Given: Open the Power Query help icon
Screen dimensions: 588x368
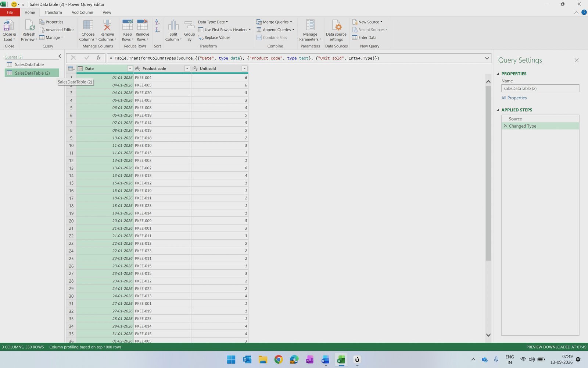Looking at the screenshot, I should coord(584,13).
